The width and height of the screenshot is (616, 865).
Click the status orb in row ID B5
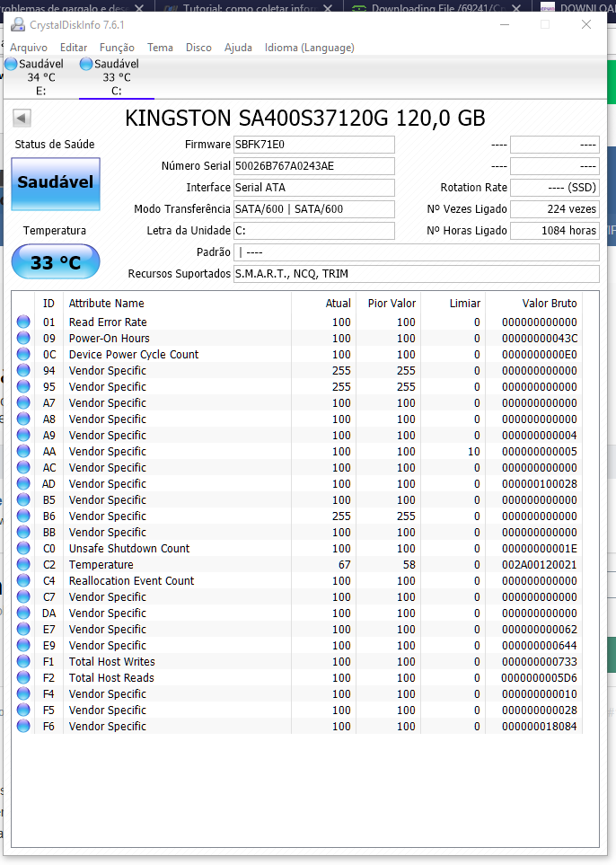click(23, 499)
